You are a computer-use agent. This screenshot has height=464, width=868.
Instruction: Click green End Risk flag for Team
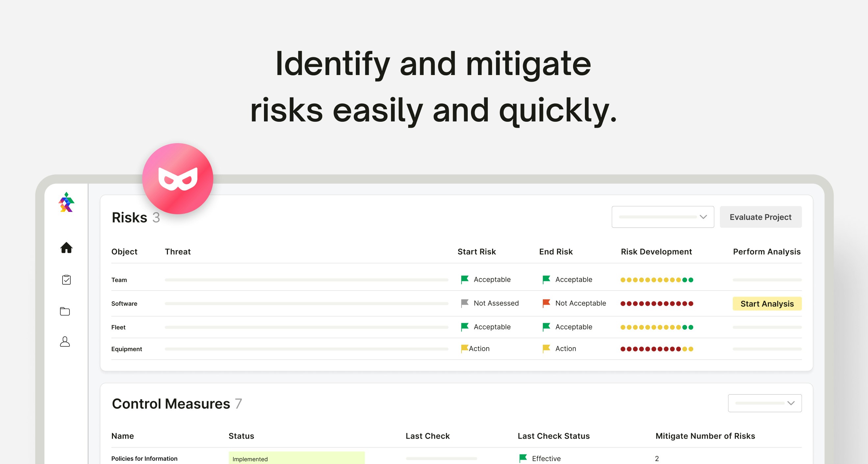[x=546, y=279]
